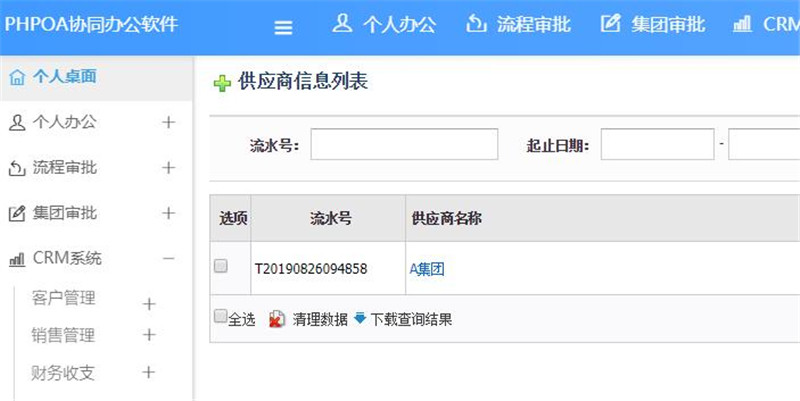800x401 pixels.
Task: Click sidebar chart icon beside CRM系统
Action: pyautogui.click(x=17, y=260)
